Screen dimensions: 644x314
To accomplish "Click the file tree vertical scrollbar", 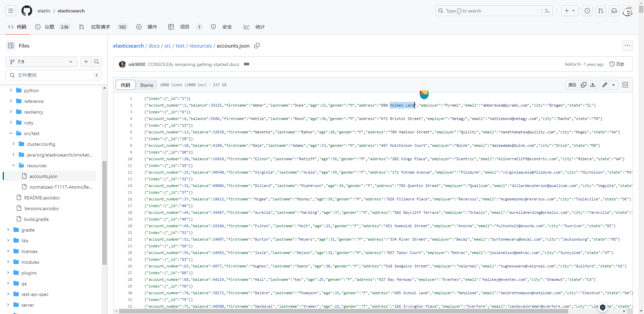I will pyautogui.click(x=104, y=213).
